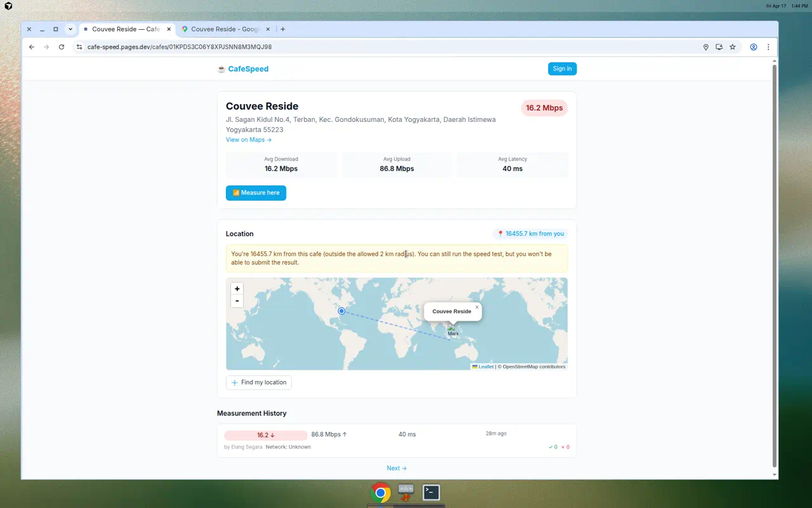The image size is (812, 508).
Task: Open the Chrome profile icon
Action: (754, 47)
